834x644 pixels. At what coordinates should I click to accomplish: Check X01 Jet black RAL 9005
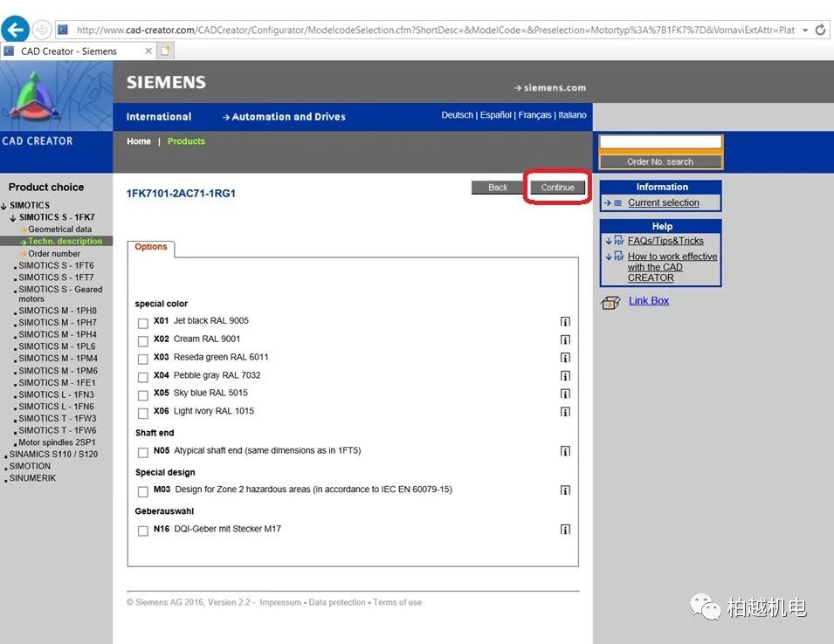coord(142,323)
